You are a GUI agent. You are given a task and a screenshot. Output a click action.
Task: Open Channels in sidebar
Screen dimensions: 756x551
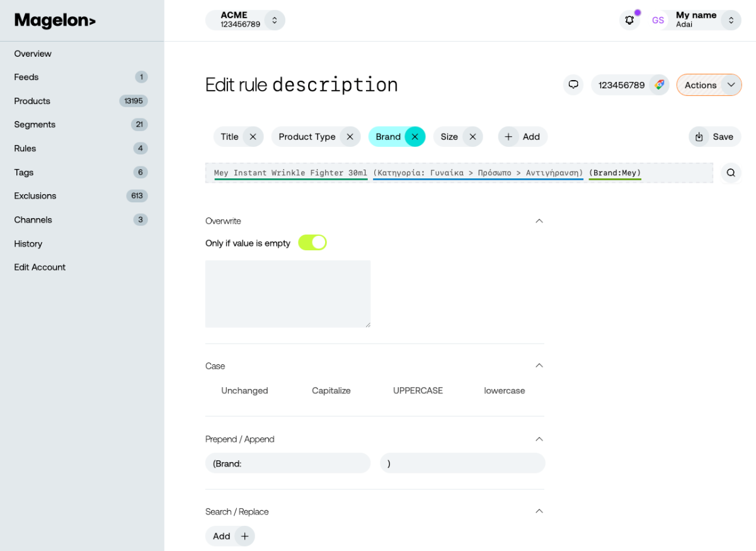click(33, 219)
